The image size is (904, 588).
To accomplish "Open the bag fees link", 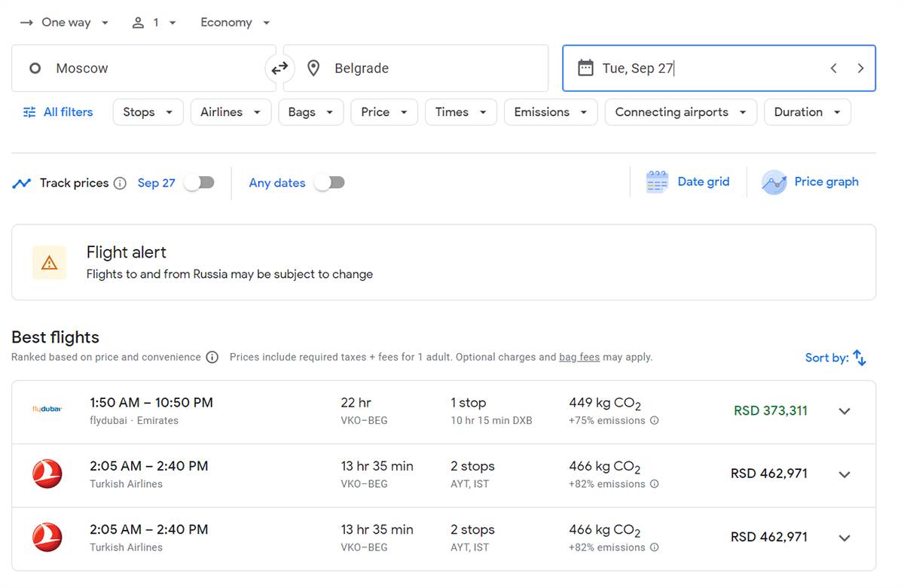I will click(579, 358).
